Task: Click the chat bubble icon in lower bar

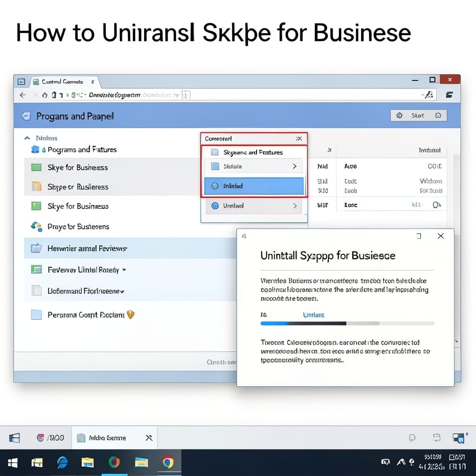Action: (x=412, y=437)
